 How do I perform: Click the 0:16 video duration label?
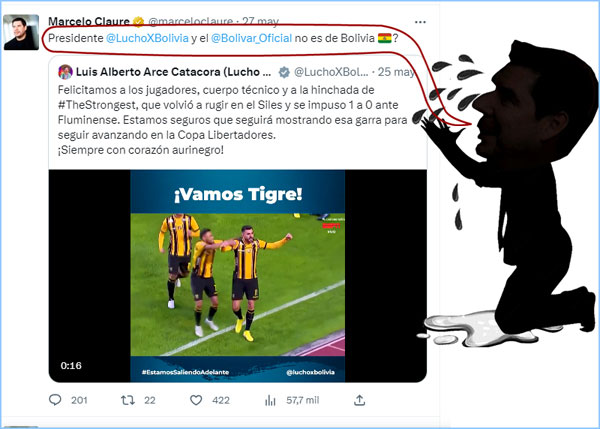(71, 365)
